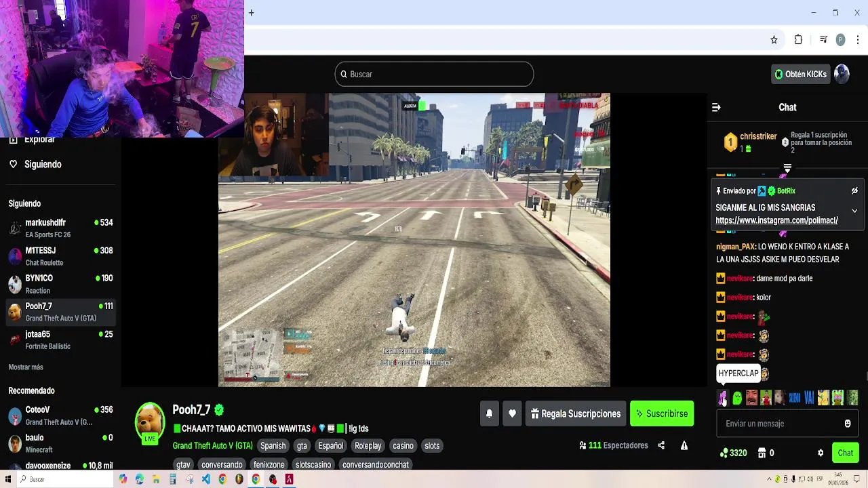Click Regala Suscripciones button
Screen dimensions: 868x488
pyautogui.click(x=576, y=413)
